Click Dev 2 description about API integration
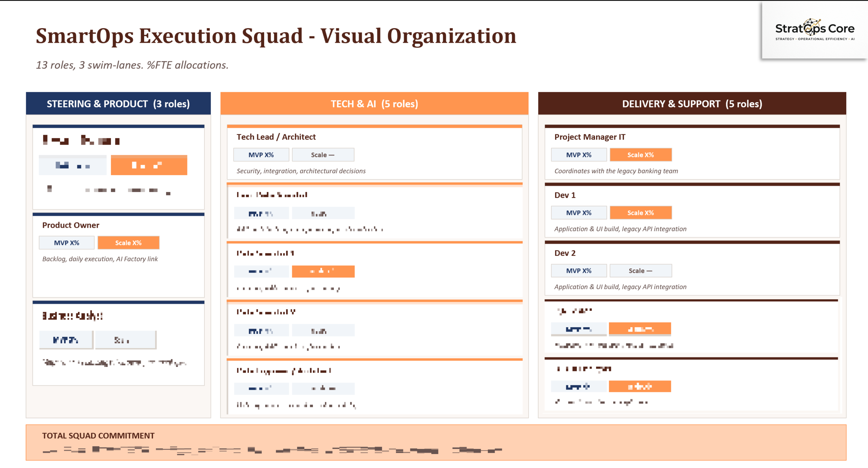This screenshot has height=468, width=868. click(x=620, y=287)
